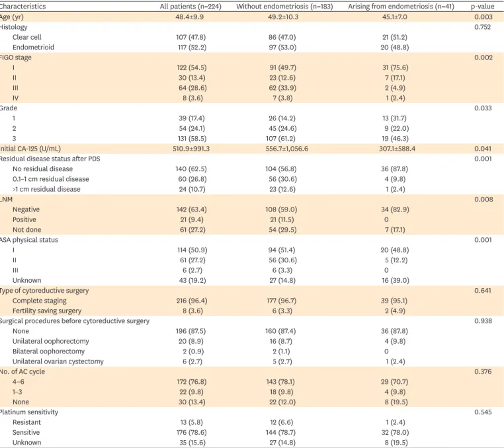Select 'Unilateral oophorectomy' row label
Viewport: 504px width, 448px height.
(x=50, y=341)
